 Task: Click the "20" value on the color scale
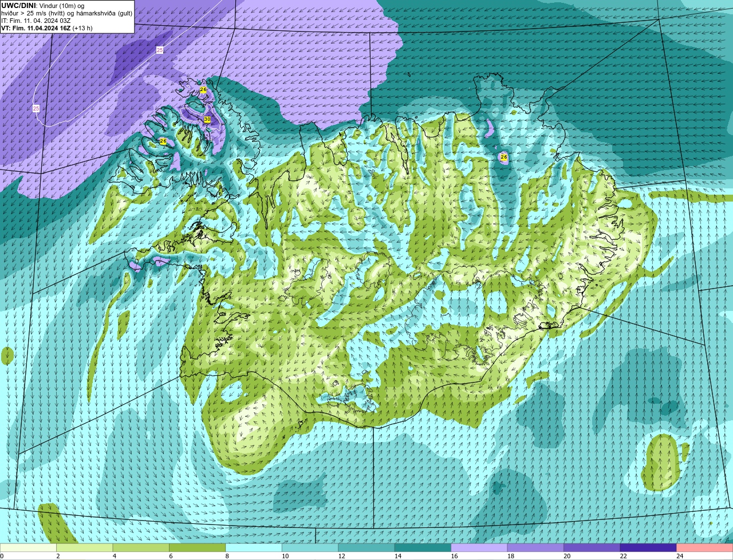coord(566,556)
